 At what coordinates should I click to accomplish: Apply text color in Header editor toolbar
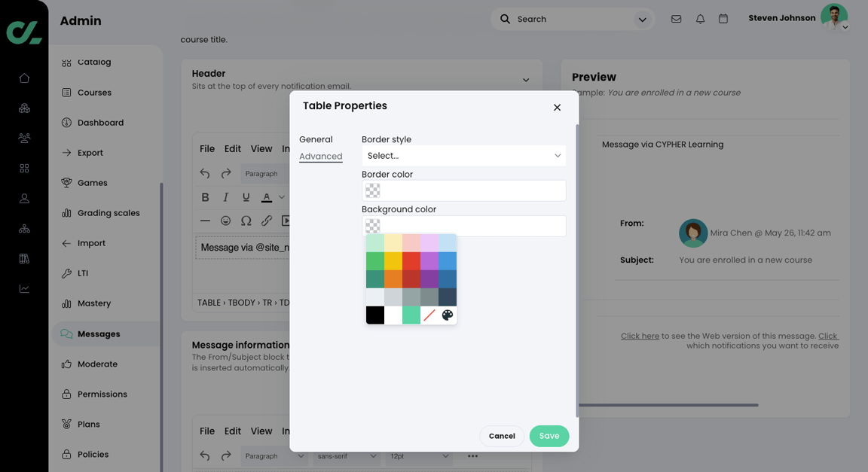[x=266, y=197]
